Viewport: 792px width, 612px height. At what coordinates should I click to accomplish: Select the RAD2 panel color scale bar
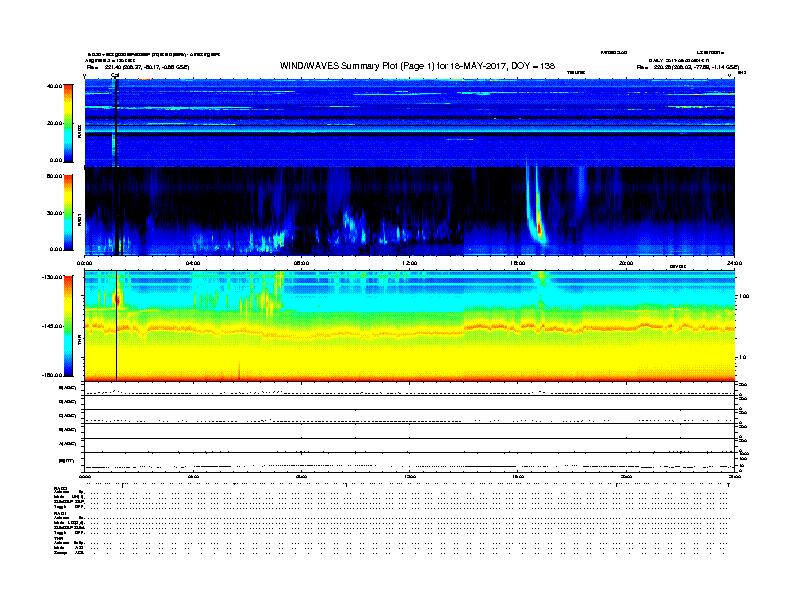pyautogui.click(x=68, y=123)
